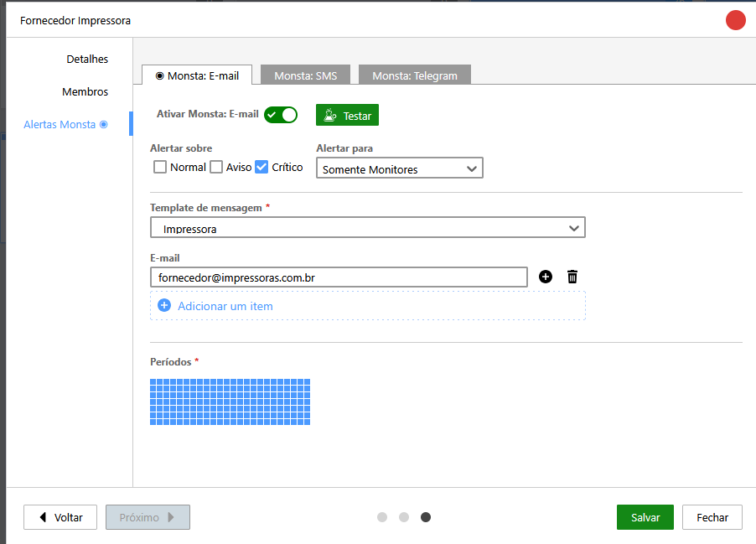
Task: Open the Monsta: Telegram tab
Action: (x=415, y=75)
